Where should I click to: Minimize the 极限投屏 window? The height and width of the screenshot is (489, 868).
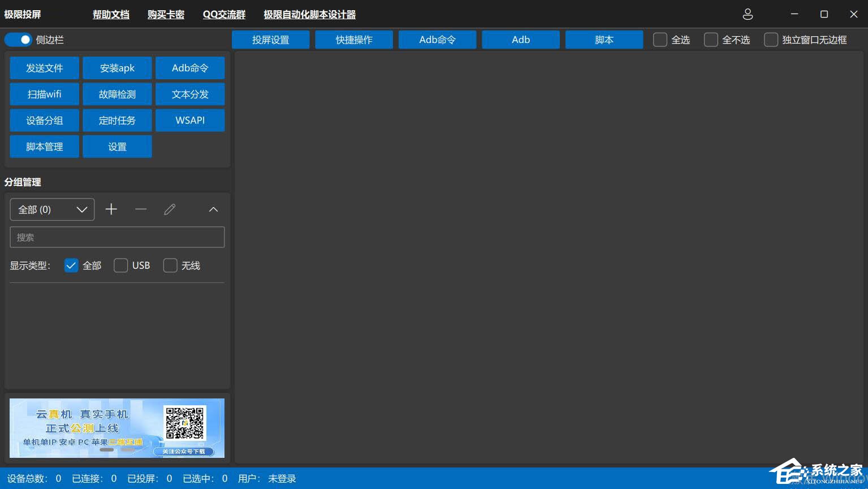click(x=794, y=14)
